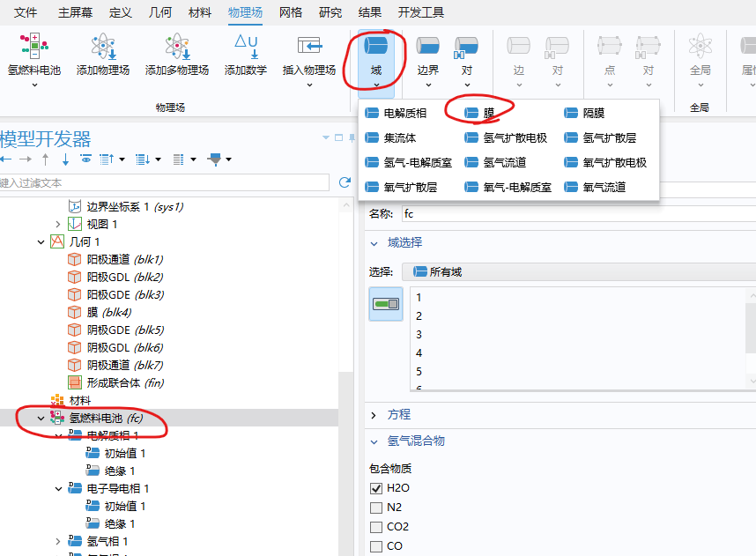
Task: Switch to the 主屏幕 tab
Action: (75, 12)
